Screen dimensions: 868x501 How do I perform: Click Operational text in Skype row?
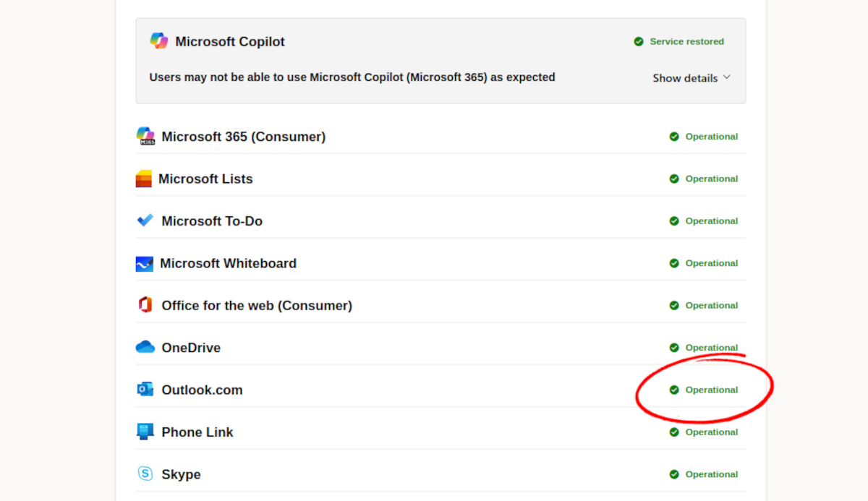(x=712, y=474)
